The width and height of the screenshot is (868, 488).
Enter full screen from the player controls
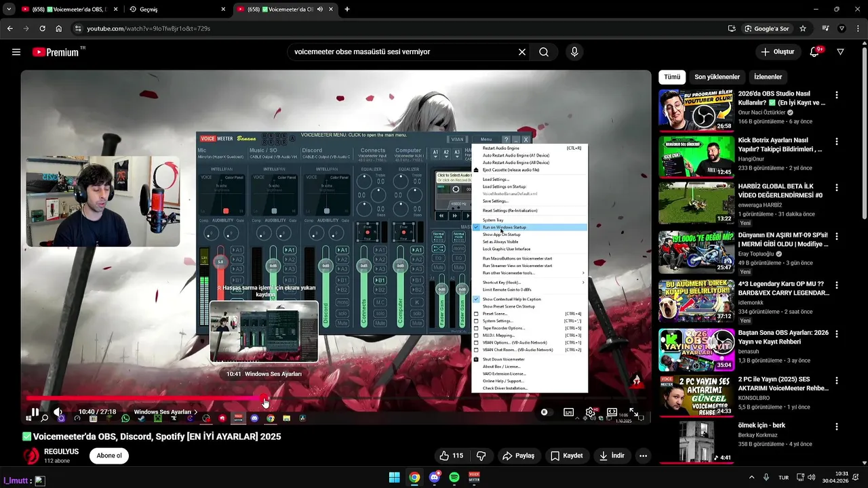point(634,412)
